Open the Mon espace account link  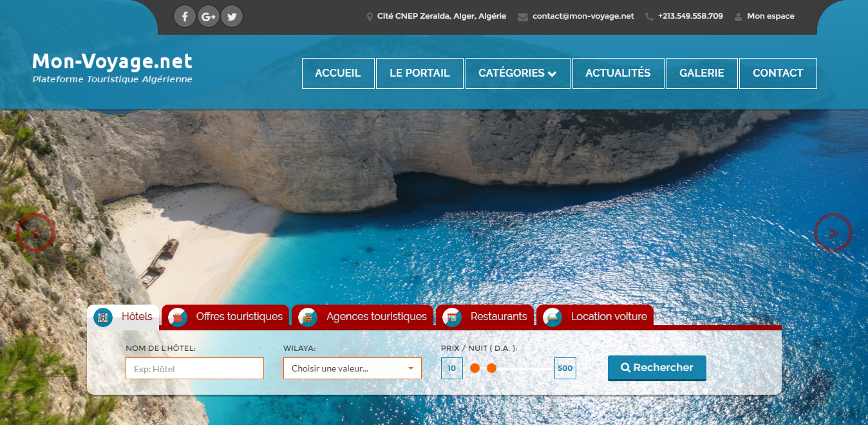[x=771, y=16]
